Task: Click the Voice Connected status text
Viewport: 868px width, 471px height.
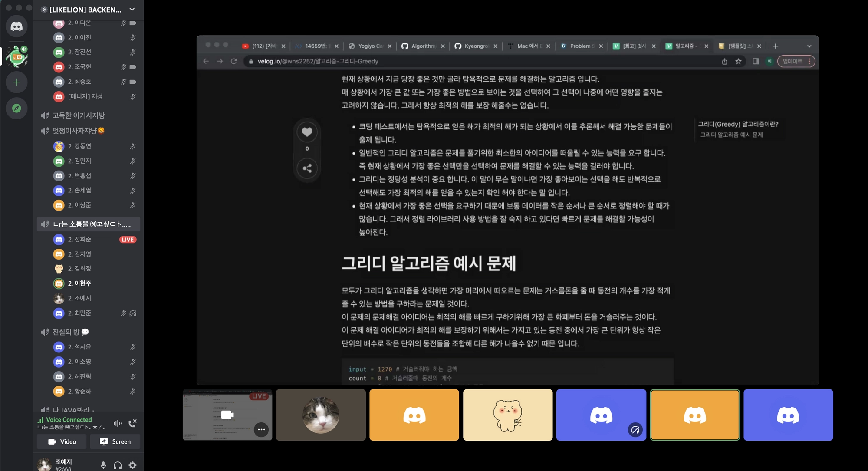Action: [69, 419]
